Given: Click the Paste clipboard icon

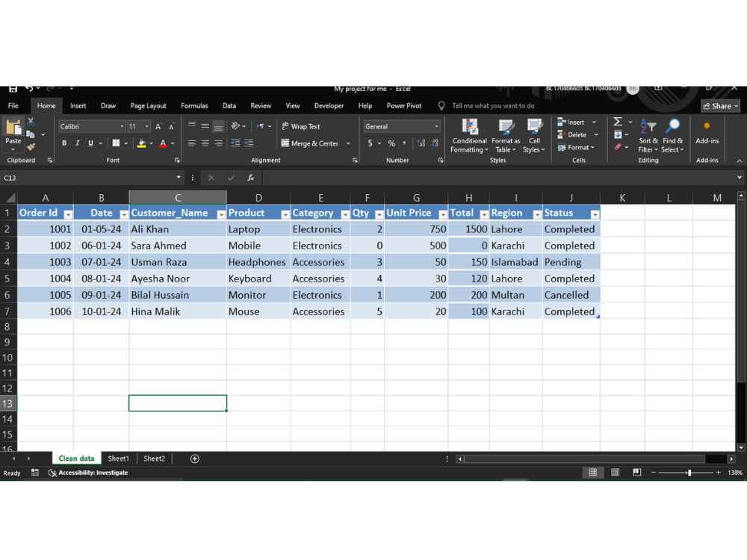Looking at the screenshot, I should [13, 127].
